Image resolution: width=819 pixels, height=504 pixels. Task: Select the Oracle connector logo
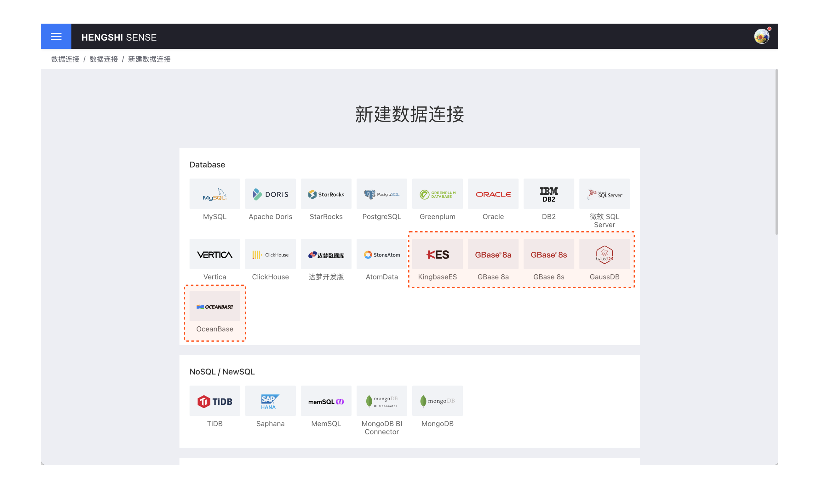pyautogui.click(x=493, y=194)
